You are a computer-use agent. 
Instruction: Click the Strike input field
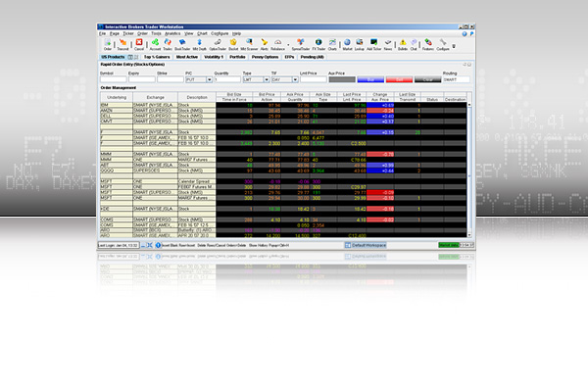pyautogui.click(x=171, y=79)
